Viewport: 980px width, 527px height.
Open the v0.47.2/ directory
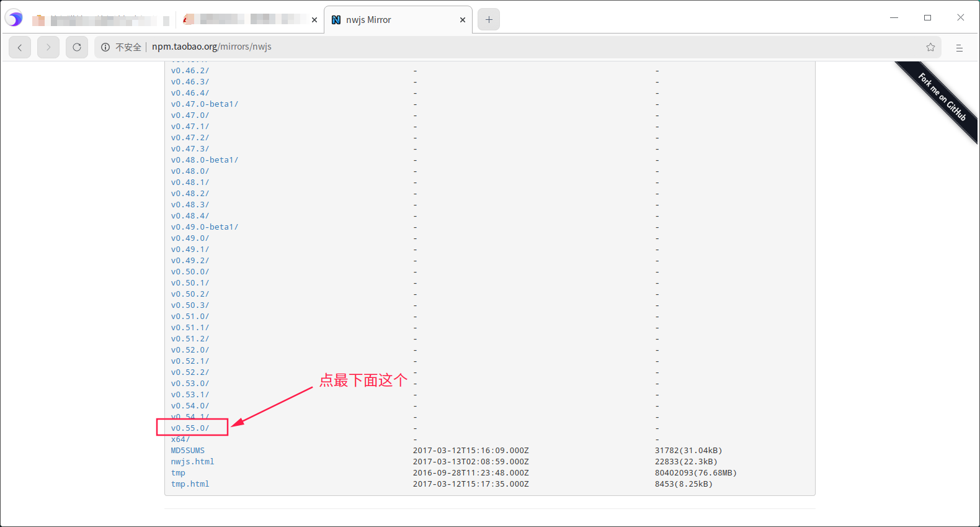190,138
